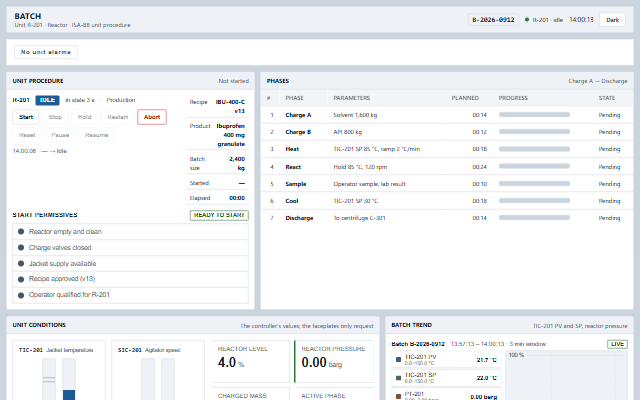640x400 pixels.
Task: Select the Charge B phase row name
Action: coord(298,132)
